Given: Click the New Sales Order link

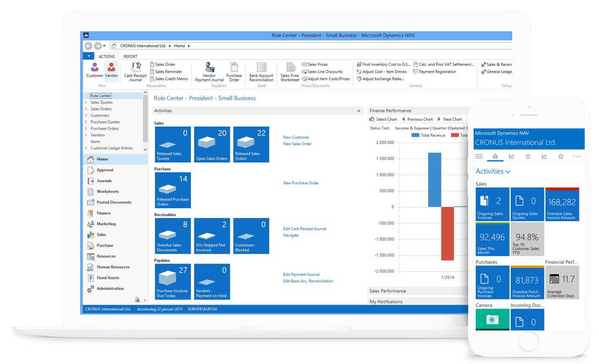Looking at the screenshot, I should [x=297, y=144].
